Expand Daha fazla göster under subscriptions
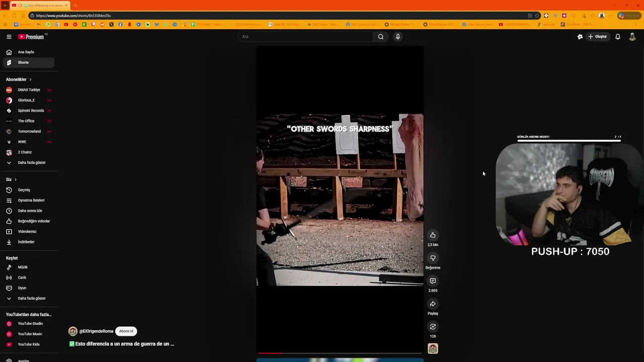The image size is (644, 362). coord(29,162)
